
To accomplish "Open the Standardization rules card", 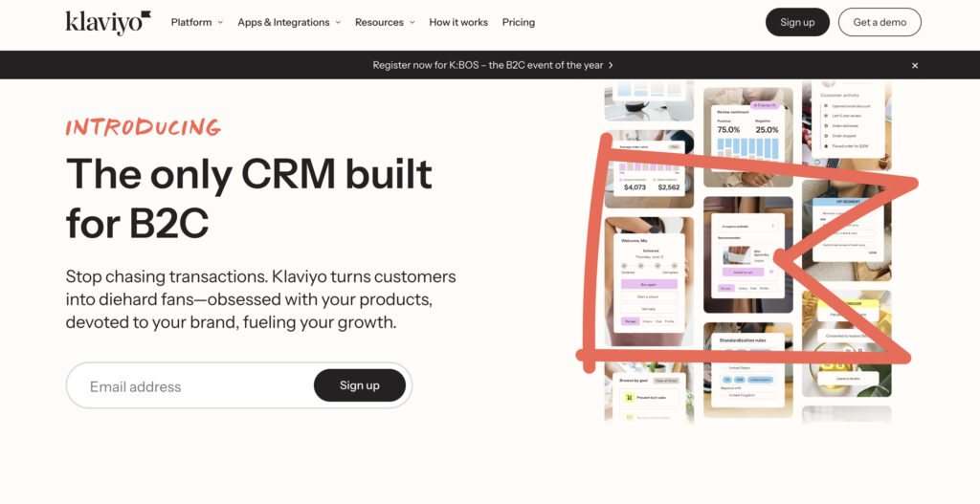I will pos(747,368).
